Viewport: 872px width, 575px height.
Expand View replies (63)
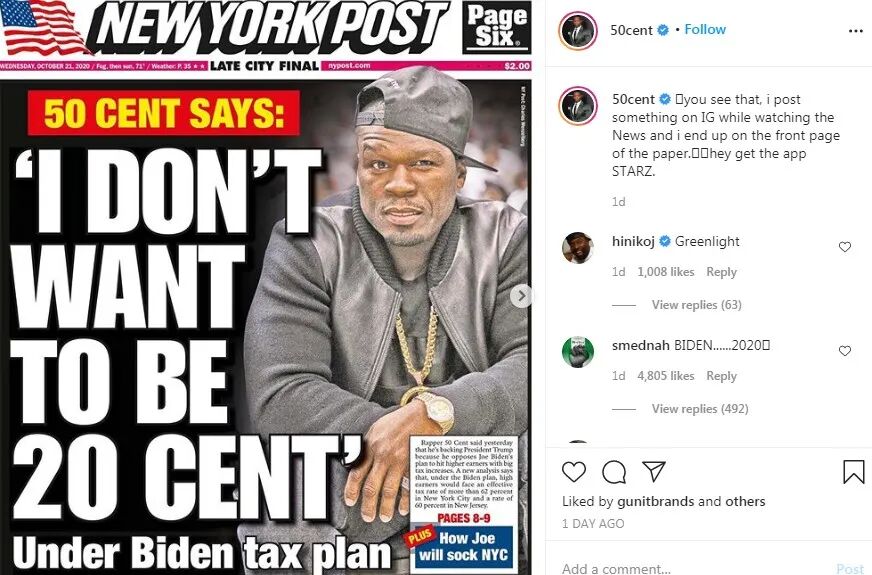pos(696,305)
